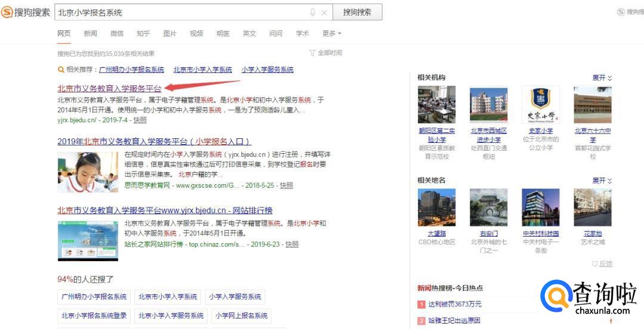Viewport: 644px width, 329px height.
Task: Expand the 相关地名 section
Action: click(x=602, y=181)
